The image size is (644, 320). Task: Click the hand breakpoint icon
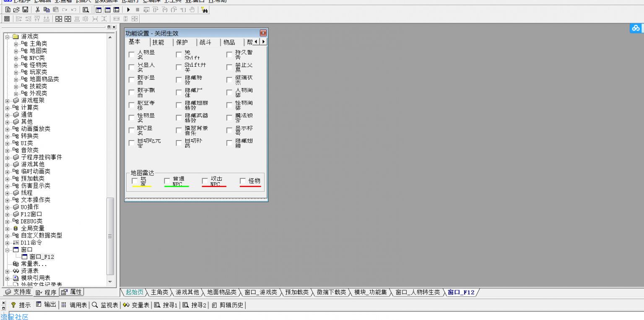click(x=192, y=10)
